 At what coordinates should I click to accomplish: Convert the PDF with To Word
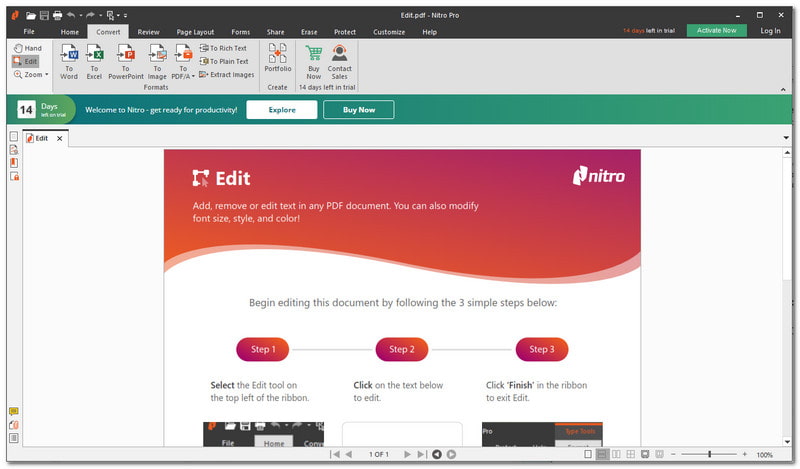68,60
